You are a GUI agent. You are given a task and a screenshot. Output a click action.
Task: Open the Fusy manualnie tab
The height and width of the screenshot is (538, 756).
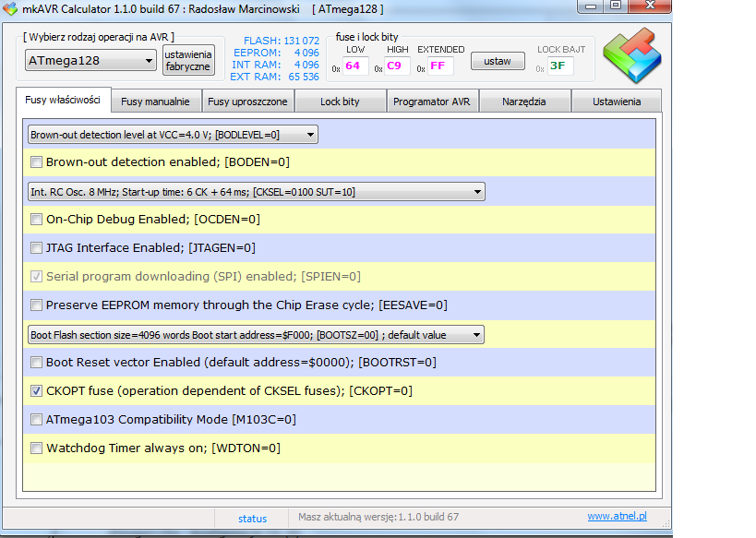tap(155, 102)
